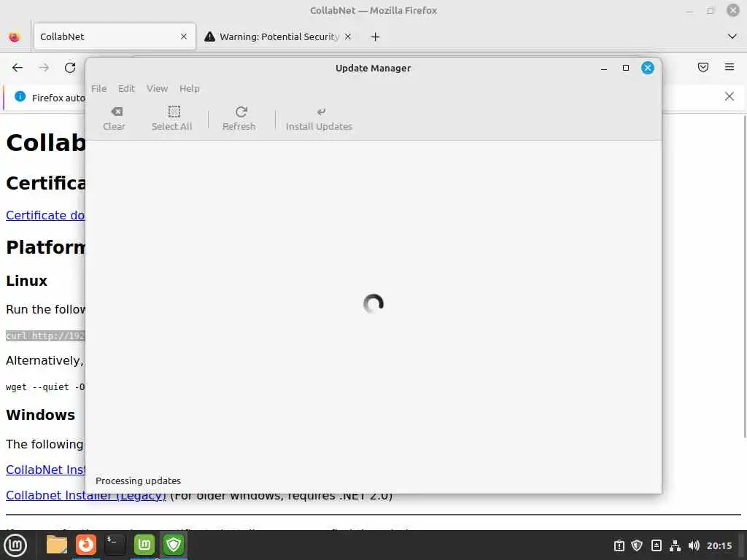Close the Warning: Potential Security tab

coord(348,36)
